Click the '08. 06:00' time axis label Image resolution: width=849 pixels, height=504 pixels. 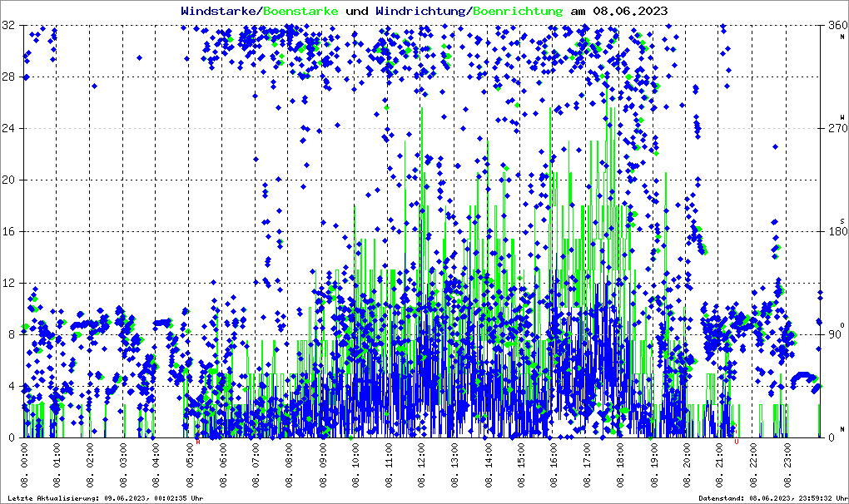[x=222, y=466]
